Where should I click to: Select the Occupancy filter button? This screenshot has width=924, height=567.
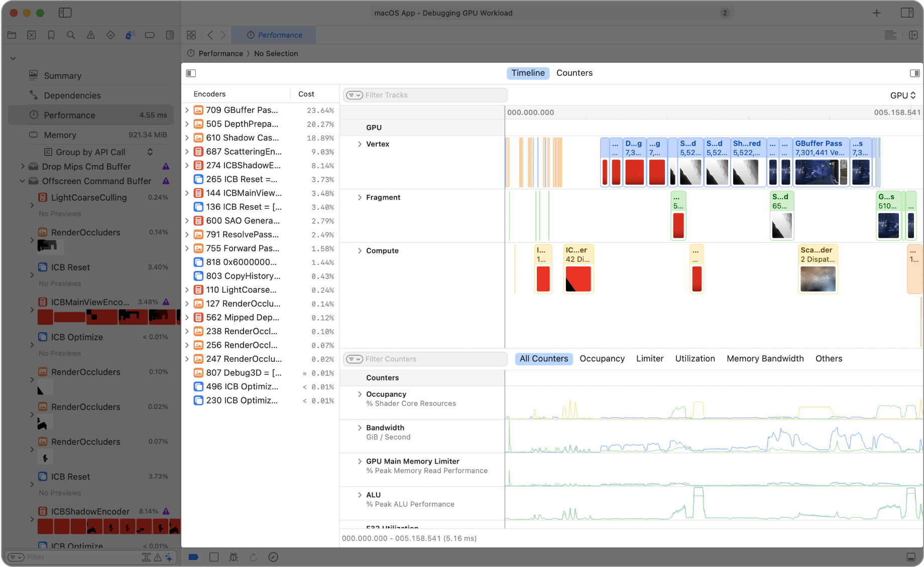(x=602, y=358)
